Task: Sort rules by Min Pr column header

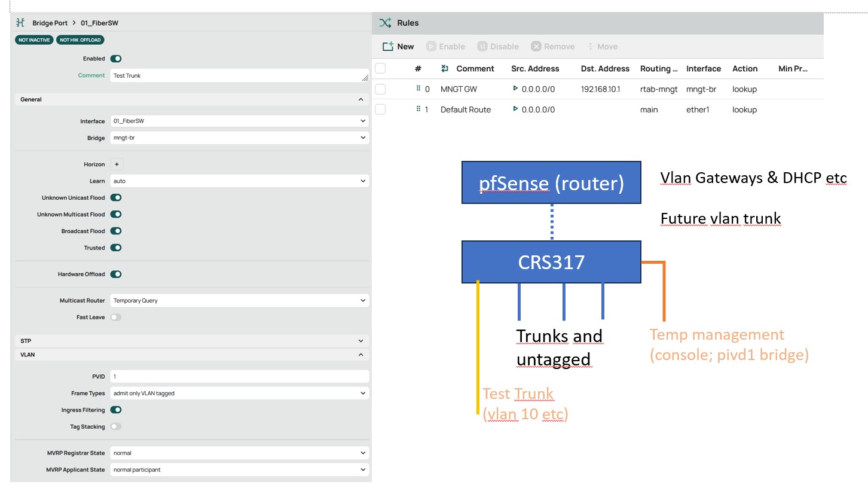Action: tap(793, 69)
